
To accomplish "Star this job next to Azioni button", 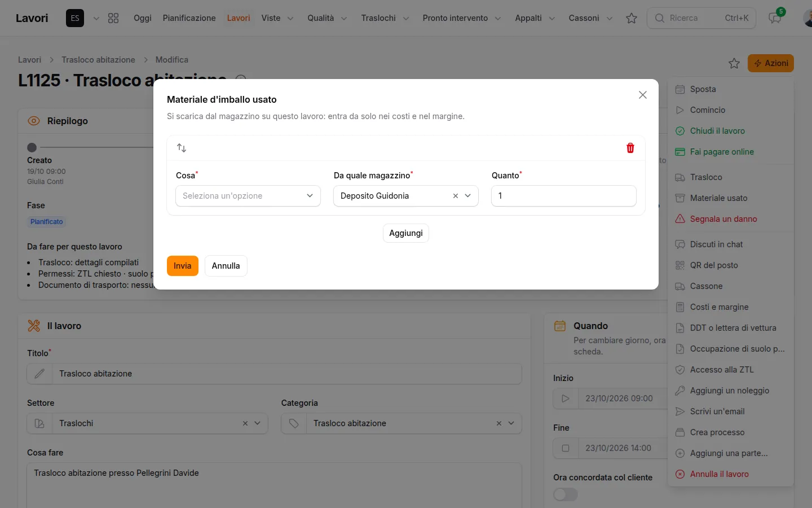I will (x=734, y=63).
